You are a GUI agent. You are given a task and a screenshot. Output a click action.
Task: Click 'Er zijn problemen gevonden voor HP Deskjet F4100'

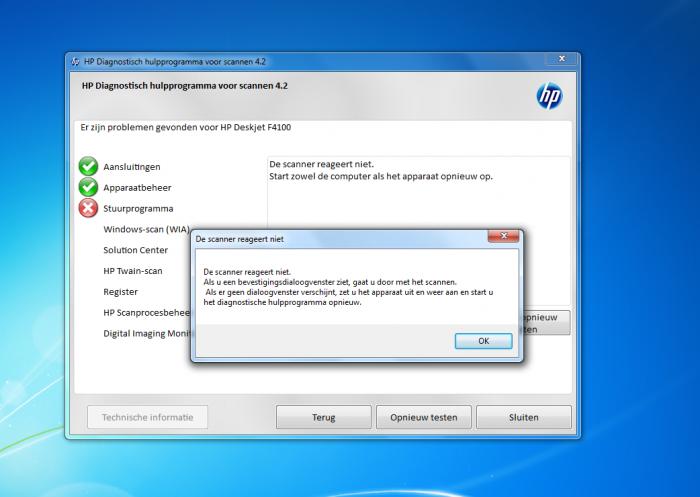pyautogui.click(x=186, y=127)
